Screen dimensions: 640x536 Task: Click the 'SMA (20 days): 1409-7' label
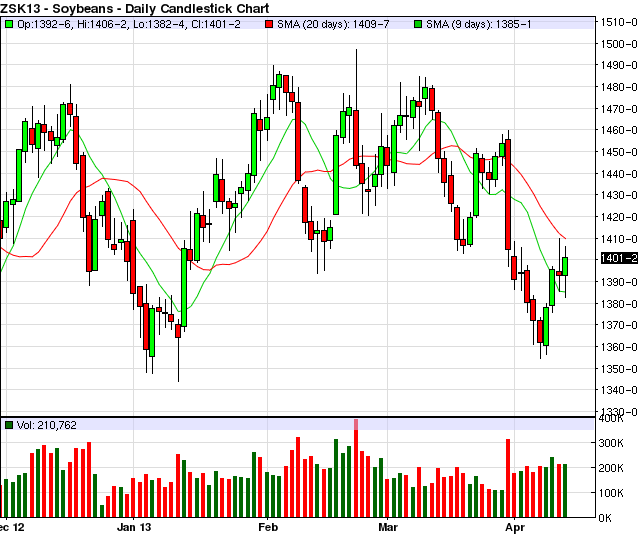point(333,24)
